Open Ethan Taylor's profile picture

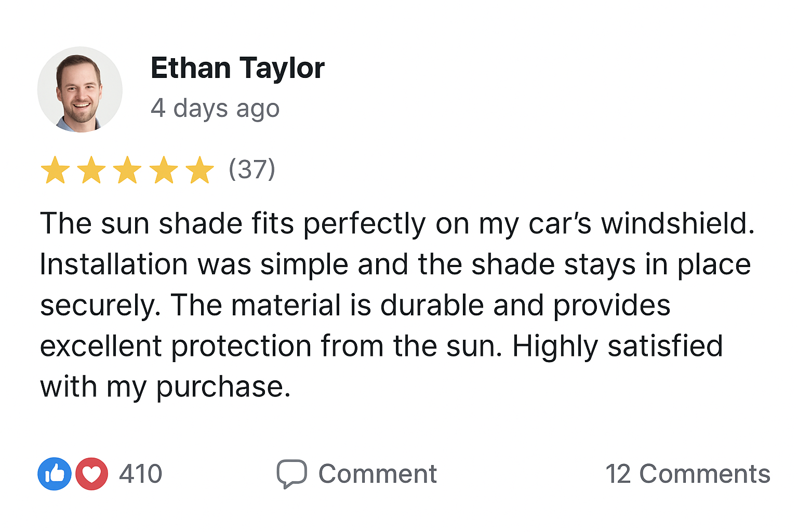(80, 90)
